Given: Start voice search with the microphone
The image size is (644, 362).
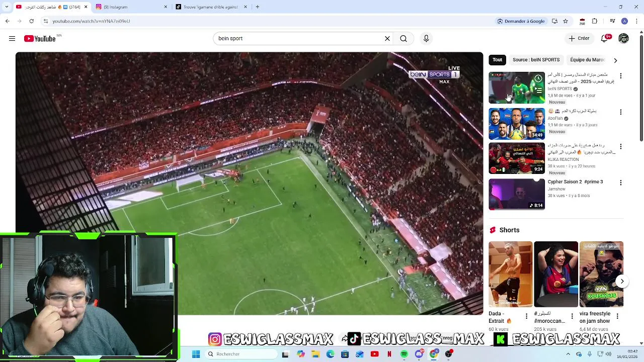Looking at the screenshot, I should click(x=426, y=39).
